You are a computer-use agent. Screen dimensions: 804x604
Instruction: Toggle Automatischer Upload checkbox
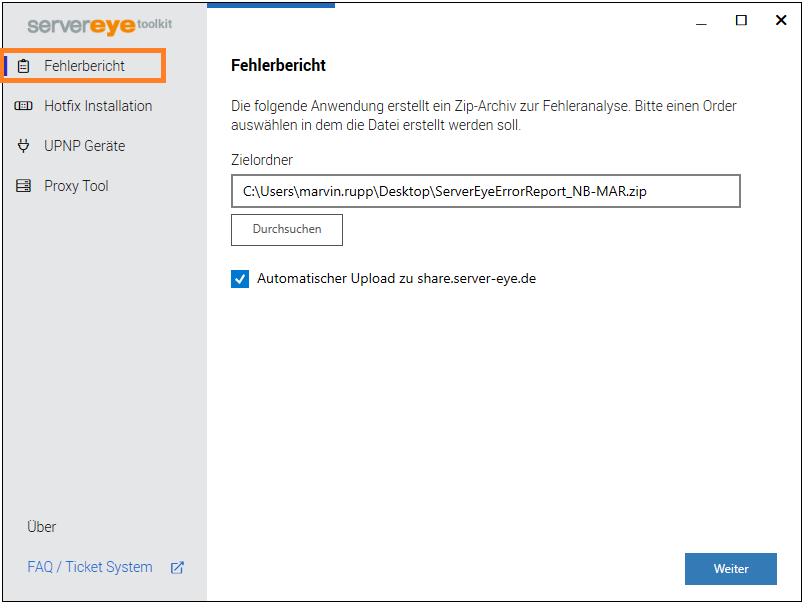point(240,279)
